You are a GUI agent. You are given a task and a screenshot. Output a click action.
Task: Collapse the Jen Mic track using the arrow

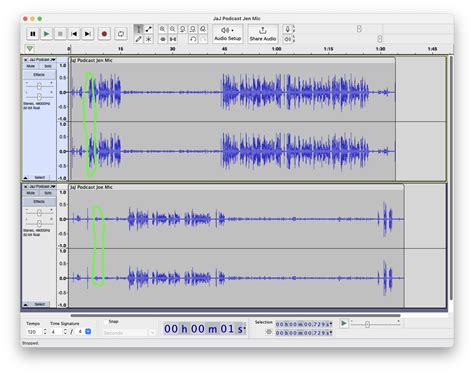(x=26, y=178)
